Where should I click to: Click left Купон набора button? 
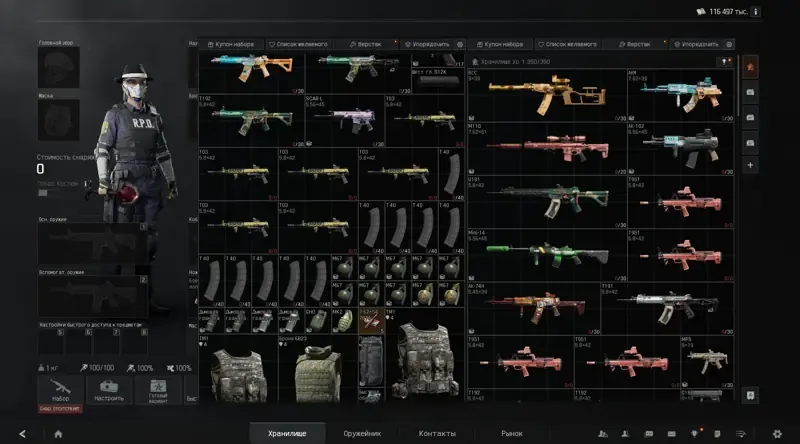coord(231,44)
